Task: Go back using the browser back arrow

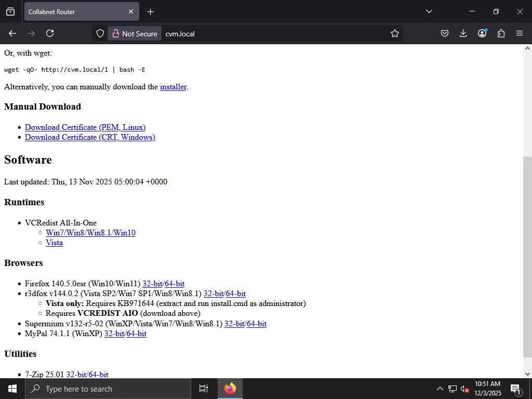Action: tap(12, 33)
